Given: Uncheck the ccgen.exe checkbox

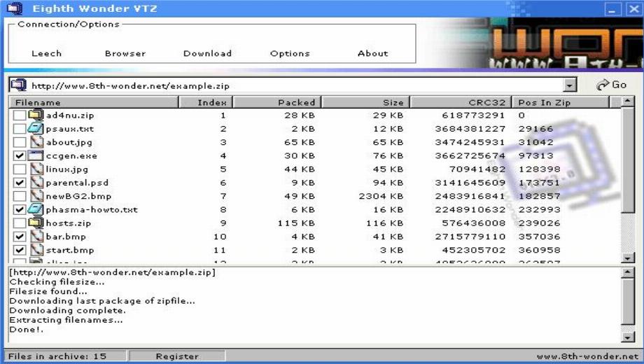Looking at the screenshot, I should coord(20,155).
